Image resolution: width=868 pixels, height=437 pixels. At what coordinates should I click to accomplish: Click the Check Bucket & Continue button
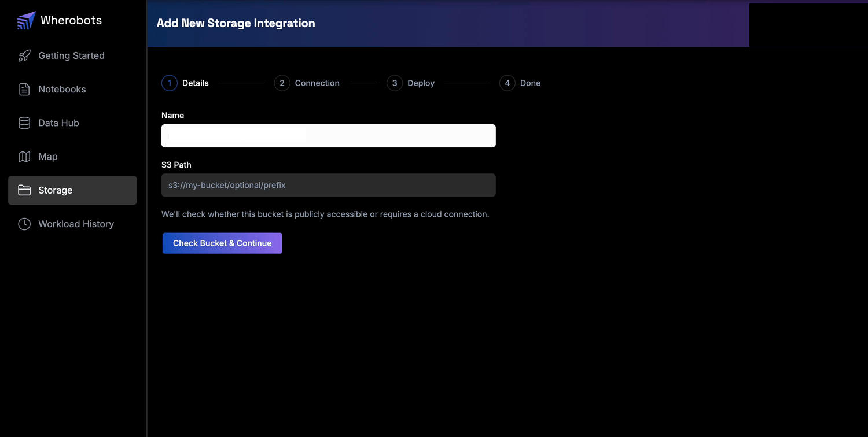(x=222, y=243)
